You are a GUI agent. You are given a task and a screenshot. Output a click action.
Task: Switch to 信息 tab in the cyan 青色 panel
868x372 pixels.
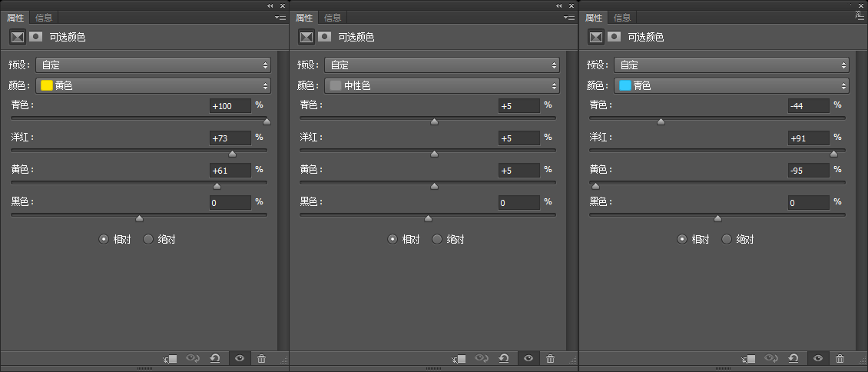click(621, 18)
